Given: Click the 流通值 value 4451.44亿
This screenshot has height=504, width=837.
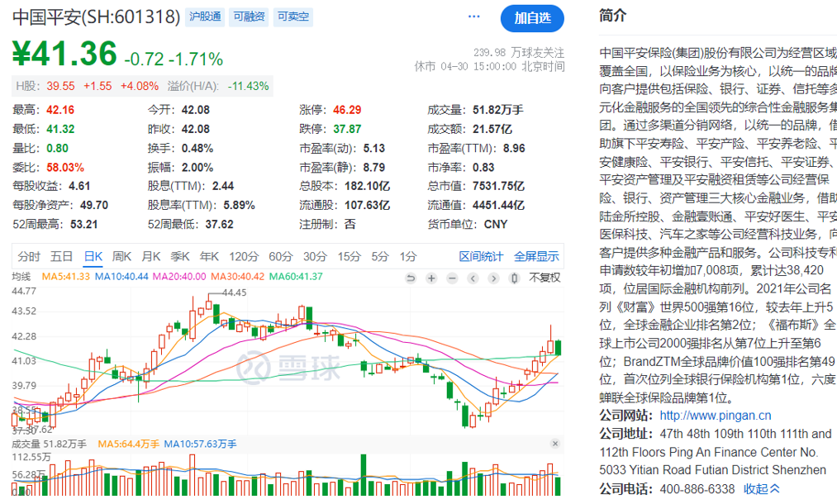Looking at the screenshot, I should (x=498, y=206).
